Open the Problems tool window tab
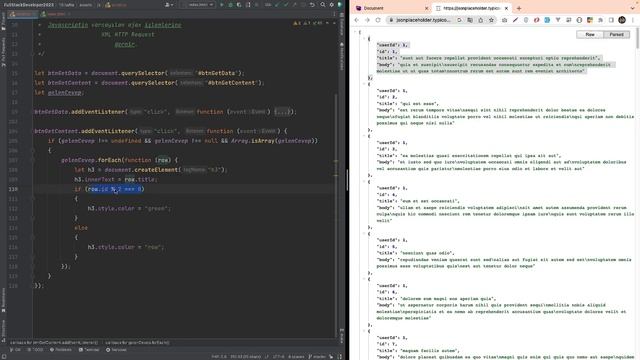 point(61,350)
